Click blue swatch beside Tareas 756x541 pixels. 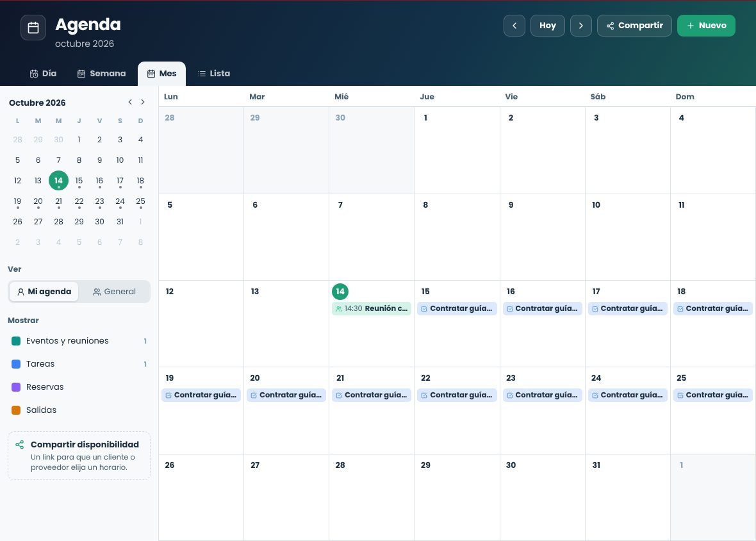tap(16, 364)
